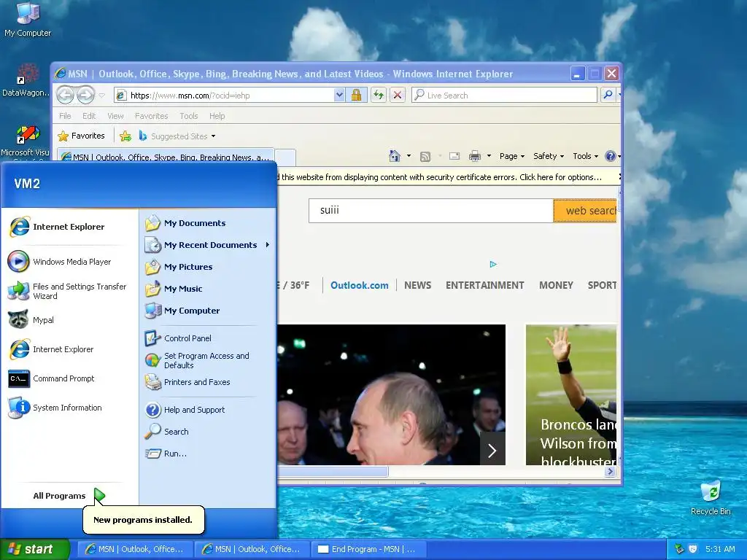Click the Start button on taskbar
The width and height of the screenshot is (747, 560).
[35, 549]
